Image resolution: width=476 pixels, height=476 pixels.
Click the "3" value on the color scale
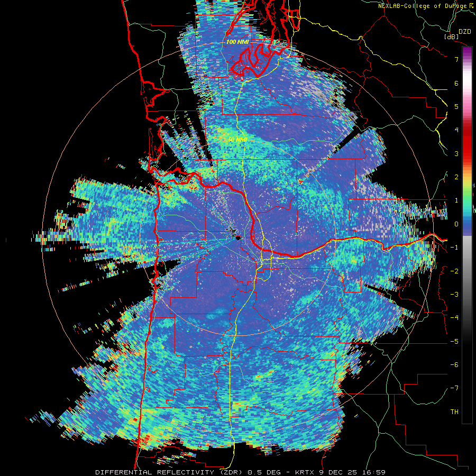pyautogui.click(x=456, y=153)
